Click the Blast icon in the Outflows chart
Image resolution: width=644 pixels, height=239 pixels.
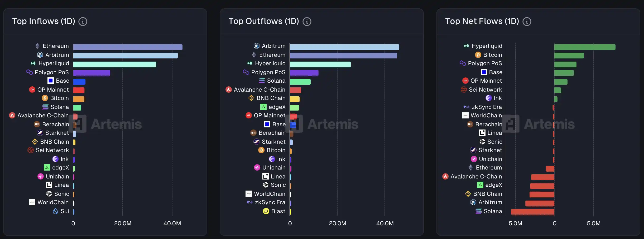point(266,211)
